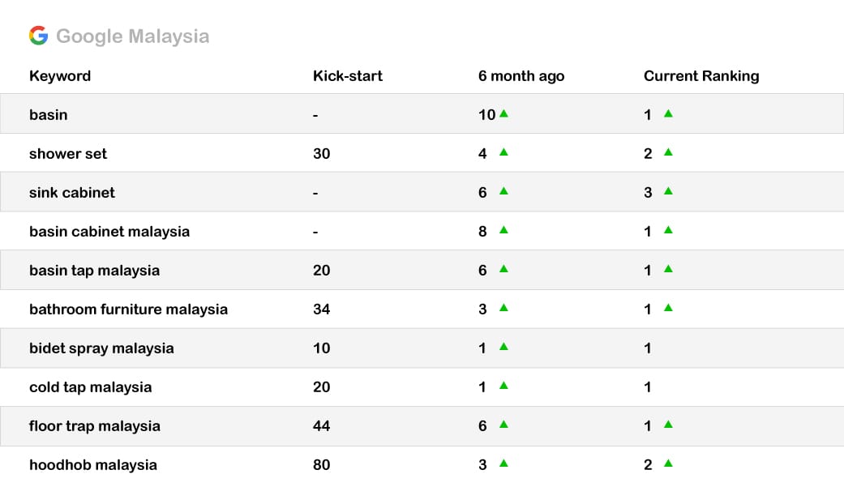Click the Google Malaysia title text
Screen dimensions: 844x504
tap(132, 36)
